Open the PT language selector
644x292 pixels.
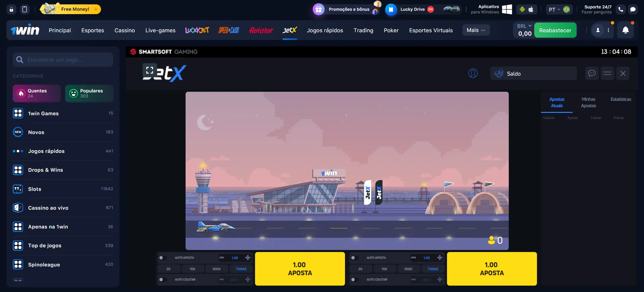554,9
